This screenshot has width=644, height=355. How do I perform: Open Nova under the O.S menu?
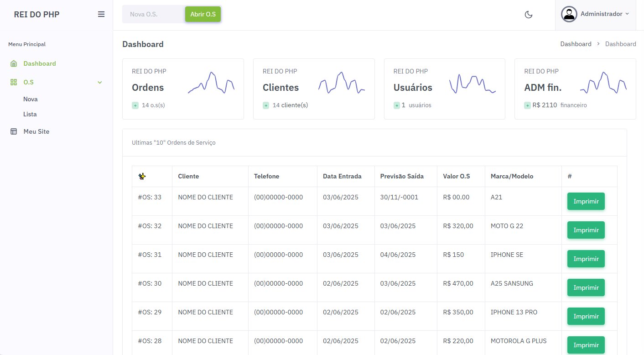pyautogui.click(x=31, y=99)
